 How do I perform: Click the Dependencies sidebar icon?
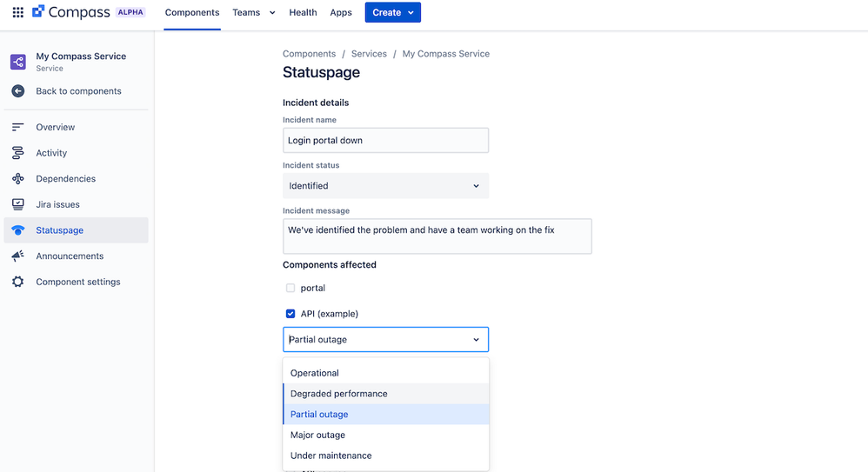point(17,179)
